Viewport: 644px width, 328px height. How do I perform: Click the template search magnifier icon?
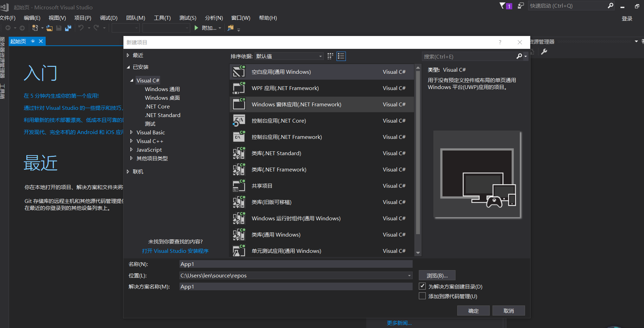(519, 56)
